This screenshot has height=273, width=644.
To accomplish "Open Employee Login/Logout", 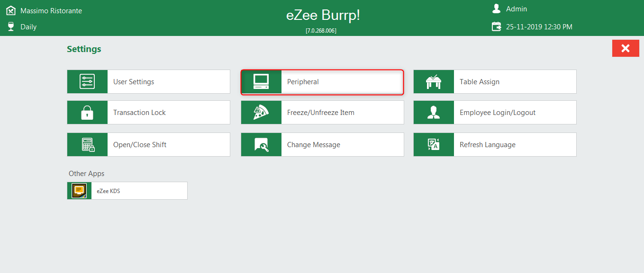I will pyautogui.click(x=495, y=113).
